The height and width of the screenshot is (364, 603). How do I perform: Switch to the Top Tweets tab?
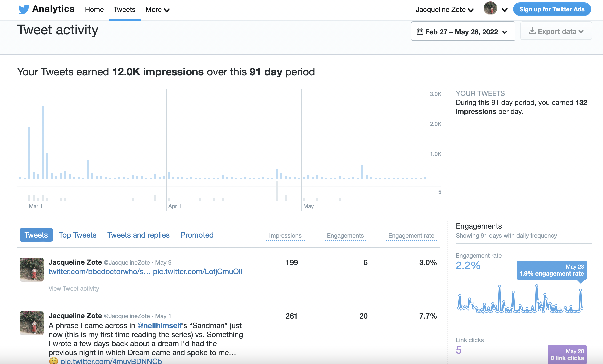click(x=77, y=235)
